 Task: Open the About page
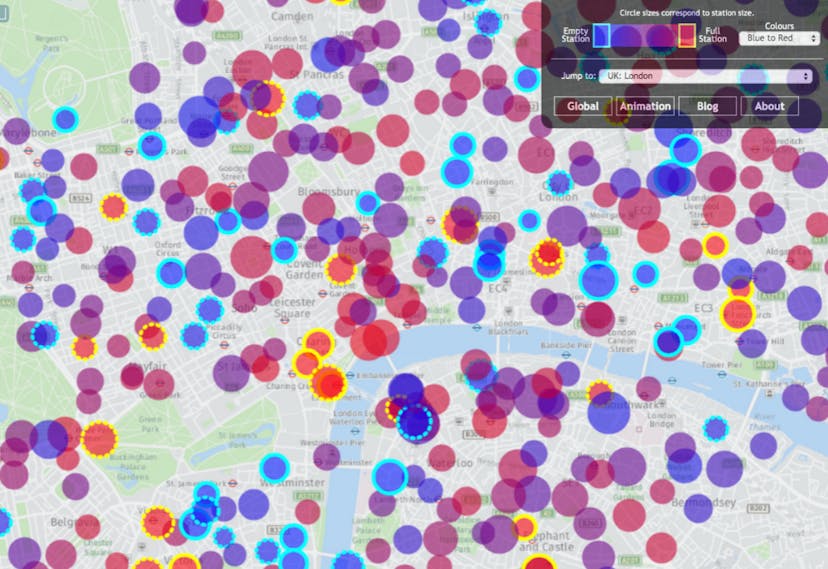coord(769,106)
